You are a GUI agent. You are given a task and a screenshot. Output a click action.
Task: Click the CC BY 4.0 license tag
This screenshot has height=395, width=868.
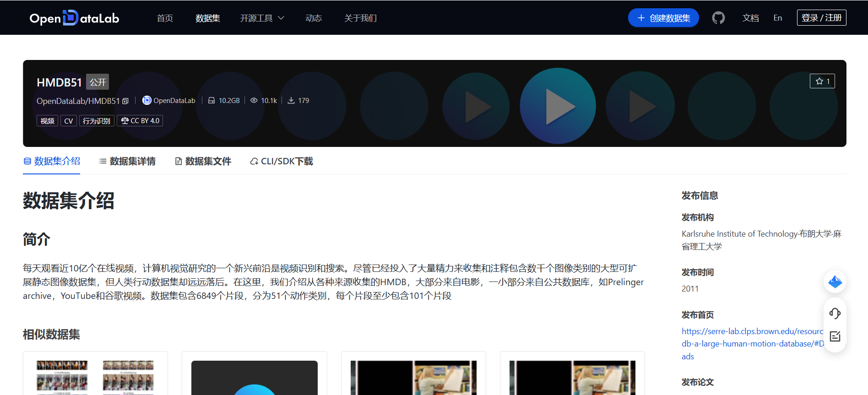[x=140, y=121]
